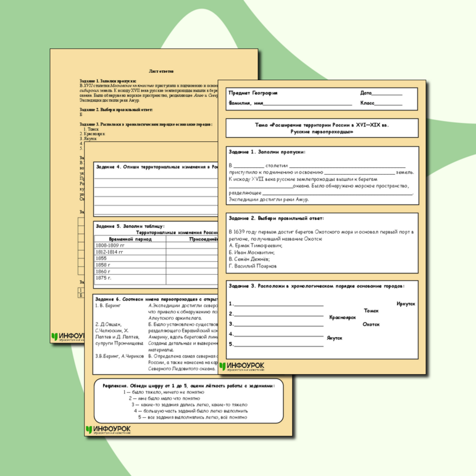Click the Инфоурок logo on the answer sheet
This screenshot has width=476, height=476.
pos(71,337)
